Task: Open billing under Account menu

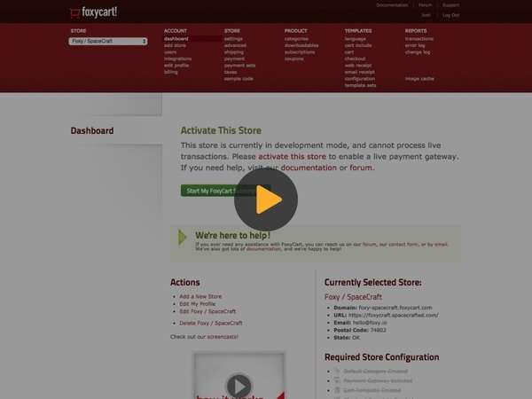Action: click(x=170, y=72)
